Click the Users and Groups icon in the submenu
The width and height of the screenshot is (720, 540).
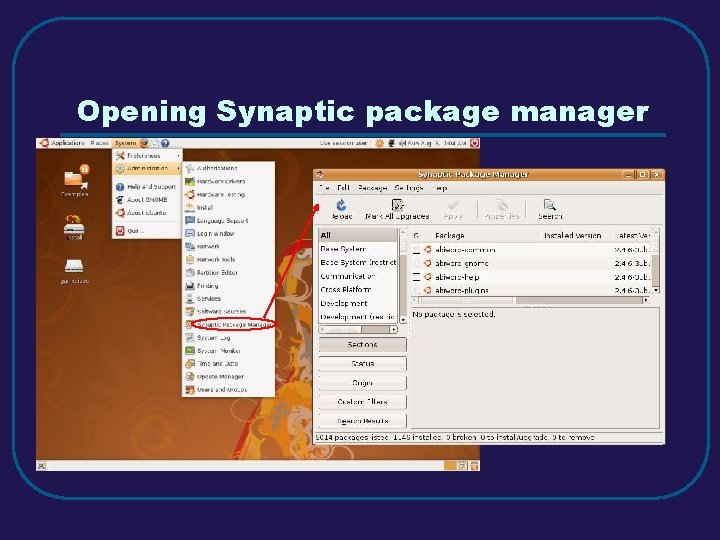tap(190, 389)
